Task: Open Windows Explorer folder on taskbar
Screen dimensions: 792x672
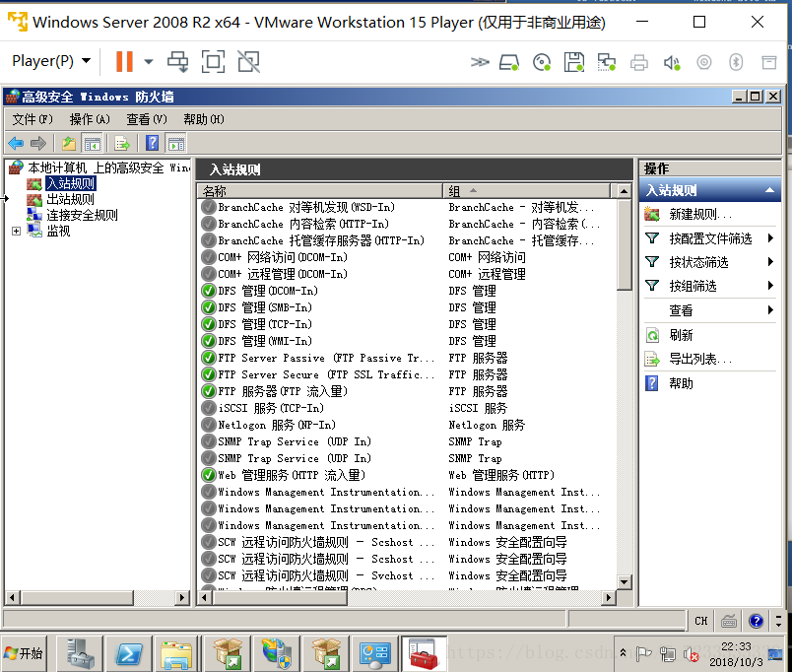Action: click(176, 654)
